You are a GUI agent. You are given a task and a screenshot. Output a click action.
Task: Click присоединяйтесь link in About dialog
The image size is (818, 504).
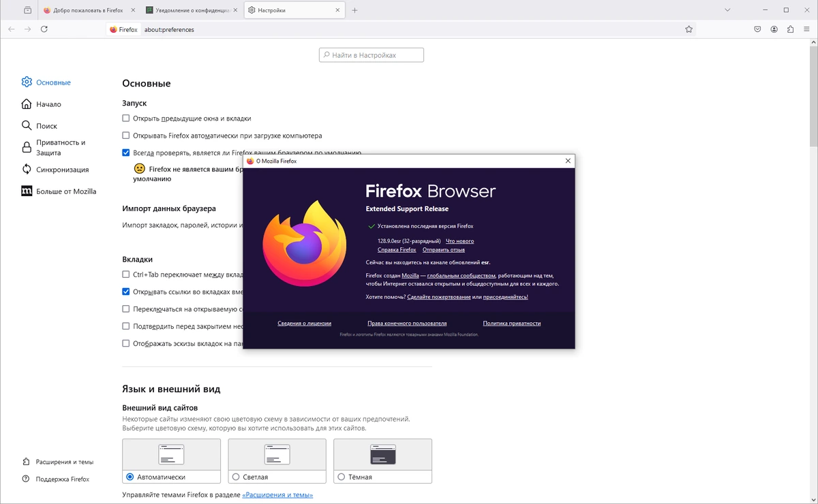pyautogui.click(x=506, y=297)
